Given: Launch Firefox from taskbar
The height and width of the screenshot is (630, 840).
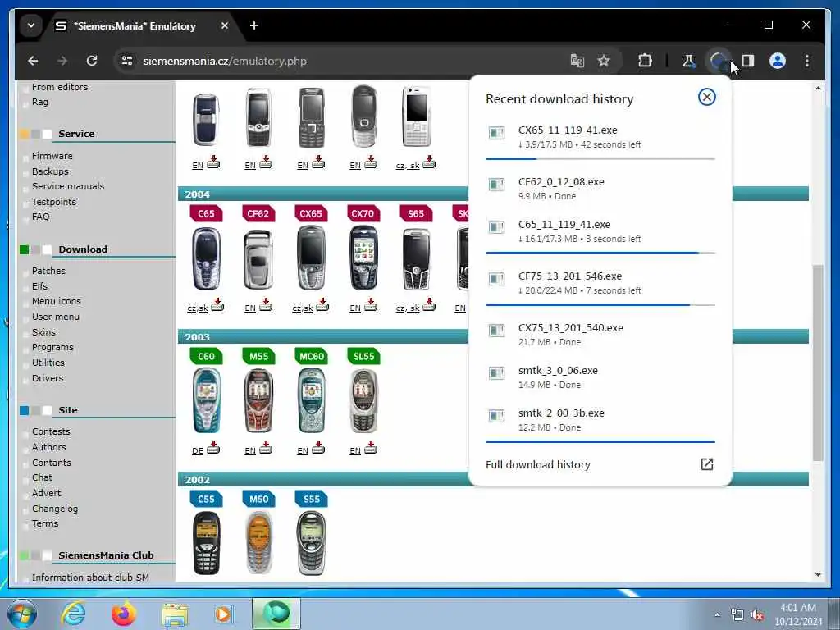Looking at the screenshot, I should click(x=124, y=614).
